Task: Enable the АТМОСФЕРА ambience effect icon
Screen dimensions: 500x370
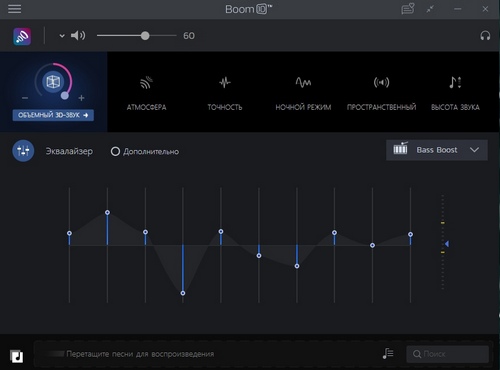Action: (146, 82)
